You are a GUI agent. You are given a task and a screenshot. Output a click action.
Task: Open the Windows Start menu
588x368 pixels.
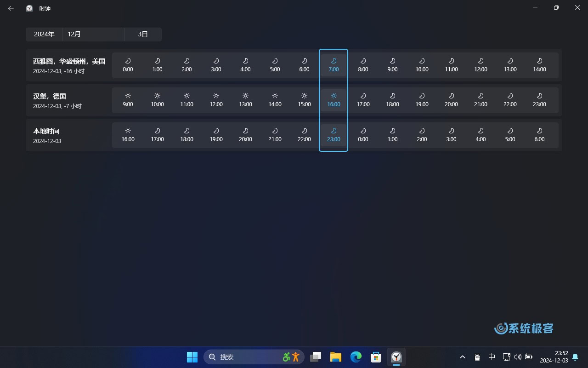[x=192, y=357]
